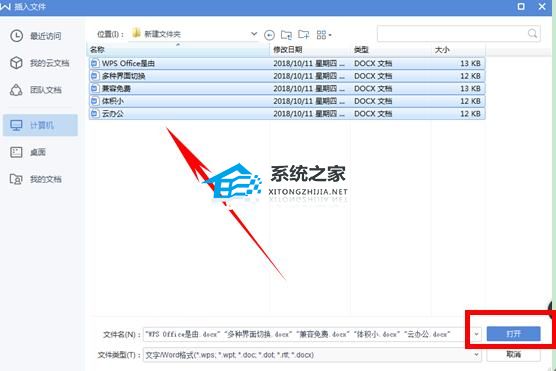
Task: Open 我的云文档 cloud documents
Action: click(40, 63)
